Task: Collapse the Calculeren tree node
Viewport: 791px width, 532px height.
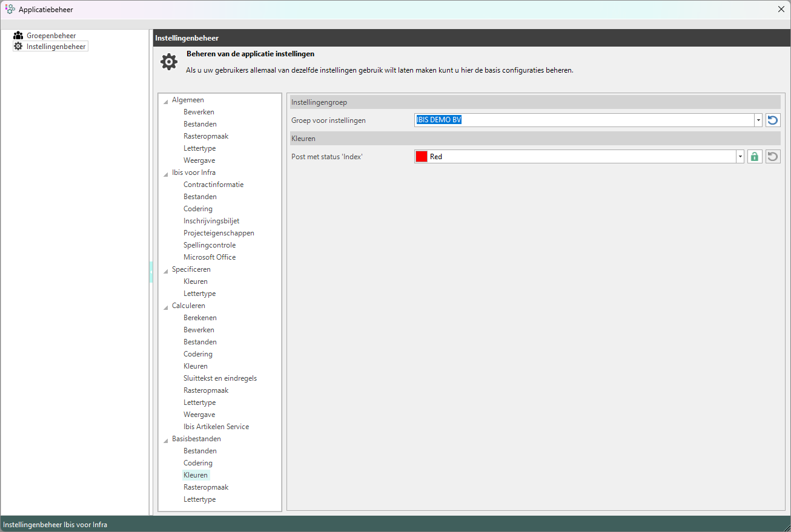Action: tap(166, 307)
